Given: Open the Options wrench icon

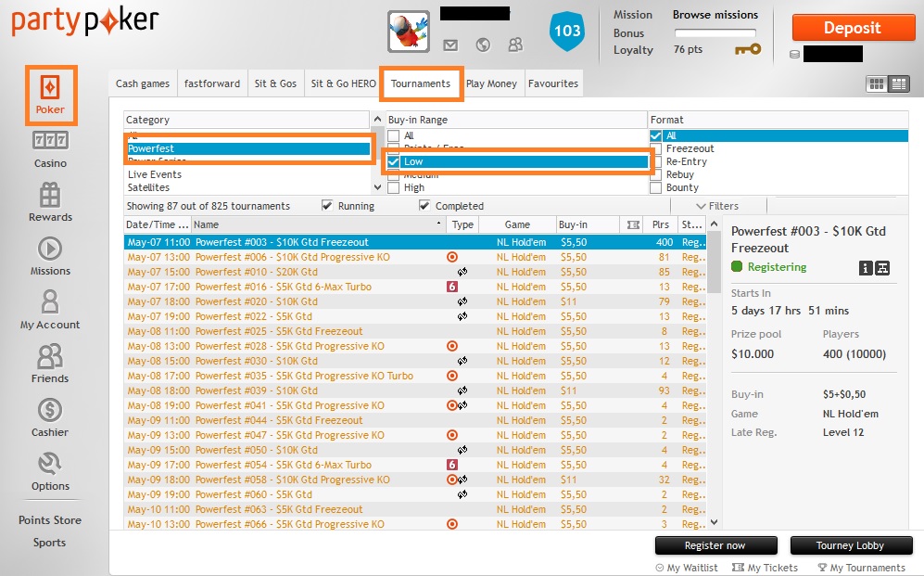Looking at the screenshot, I should (x=50, y=464).
